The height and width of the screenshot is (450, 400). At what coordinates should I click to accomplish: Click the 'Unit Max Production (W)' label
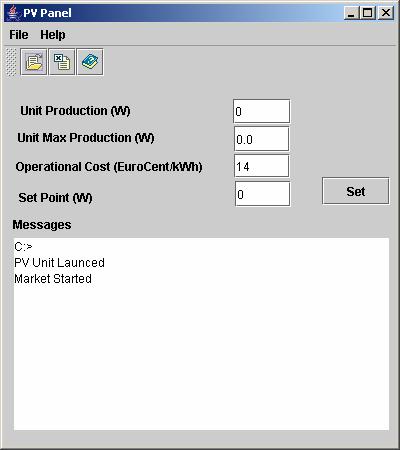86,138
